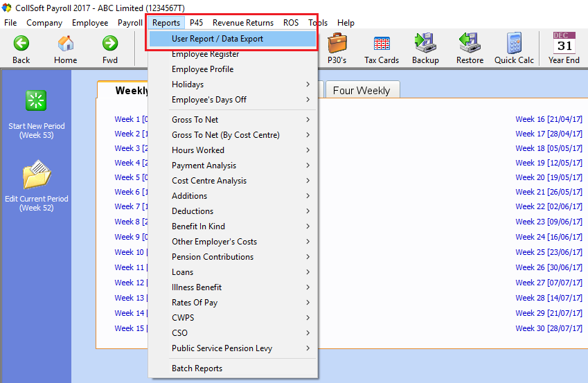
Task: Expand the Gross To Net submenu
Action: pyautogui.click(x=308, y=120)
